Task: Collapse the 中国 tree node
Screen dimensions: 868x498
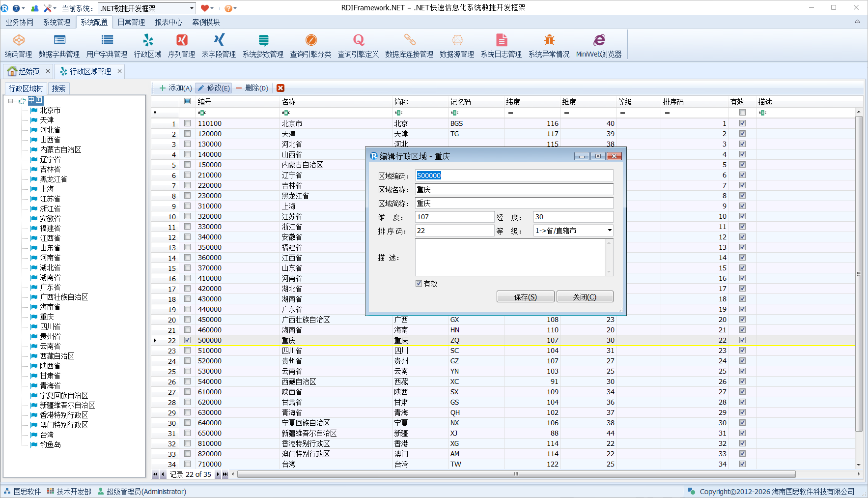Action: 11,101
